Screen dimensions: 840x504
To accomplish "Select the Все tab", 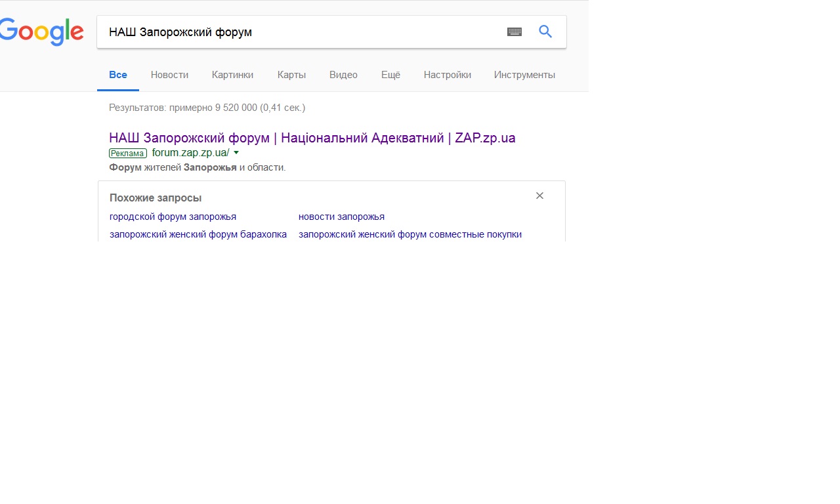I will click(x=118, y=75).
